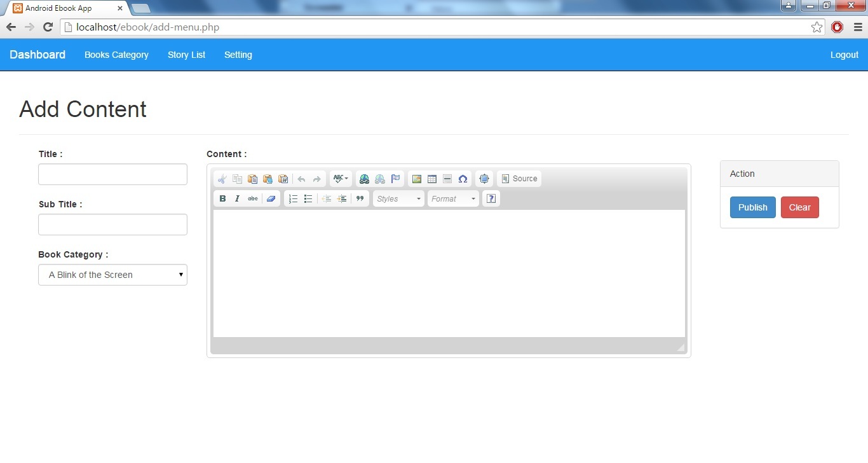
Task: Expand the Book Category select box
Action: 112,275
